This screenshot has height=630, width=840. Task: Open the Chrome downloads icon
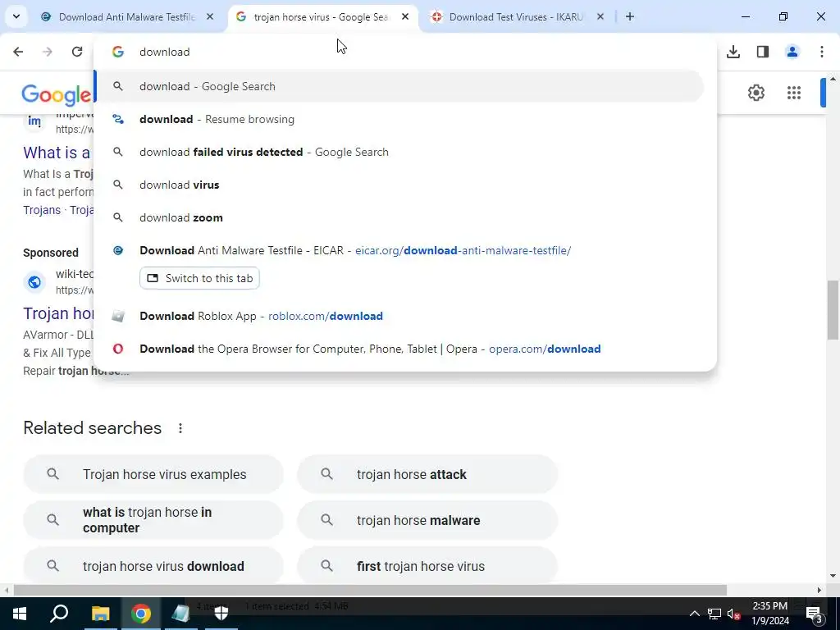coord(733,52)
